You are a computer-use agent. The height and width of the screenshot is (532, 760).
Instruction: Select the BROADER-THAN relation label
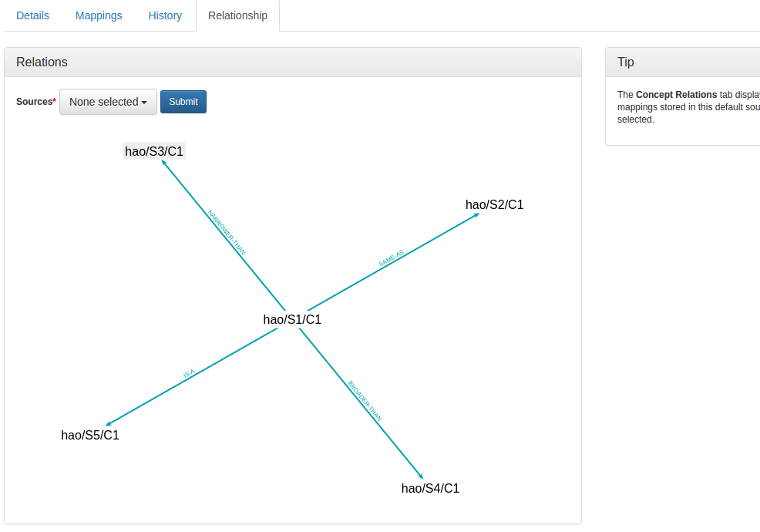tap(365, 401)
